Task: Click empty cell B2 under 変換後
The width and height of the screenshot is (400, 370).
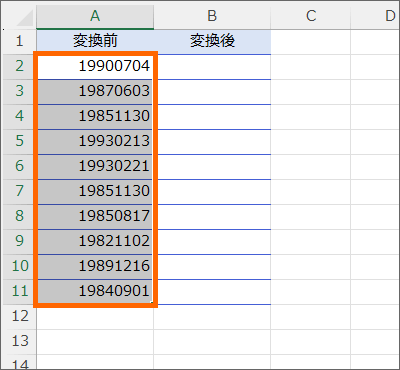Action: [x=212, y=67]
